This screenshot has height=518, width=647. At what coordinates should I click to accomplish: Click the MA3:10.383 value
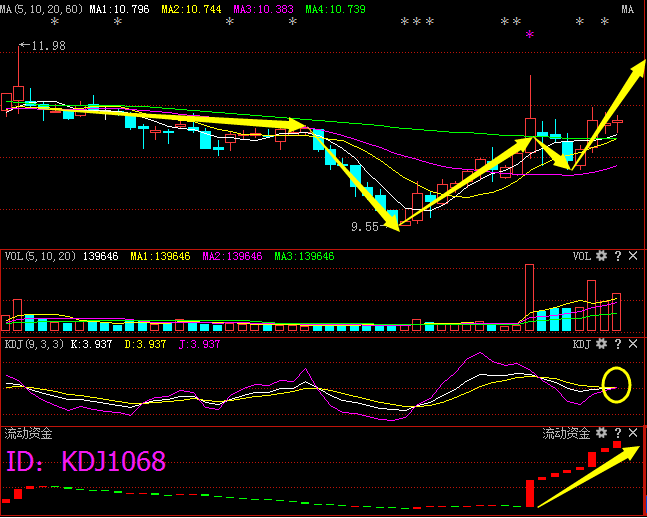click(263, 9)
